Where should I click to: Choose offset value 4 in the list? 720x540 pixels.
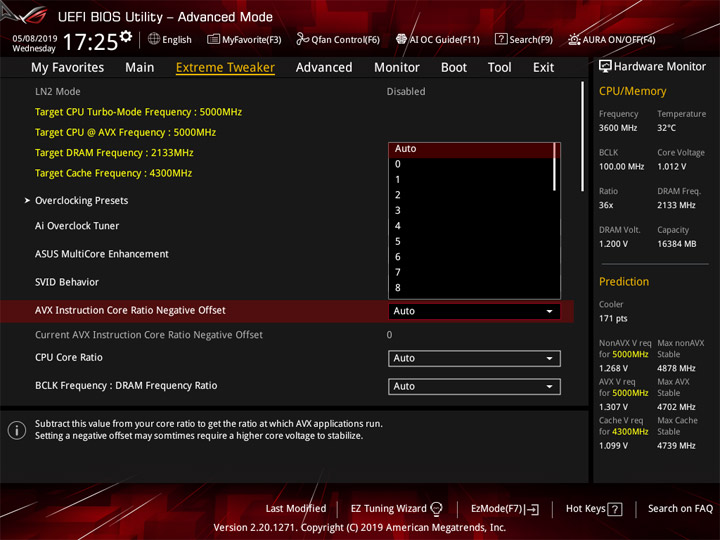tap(471, 226)
